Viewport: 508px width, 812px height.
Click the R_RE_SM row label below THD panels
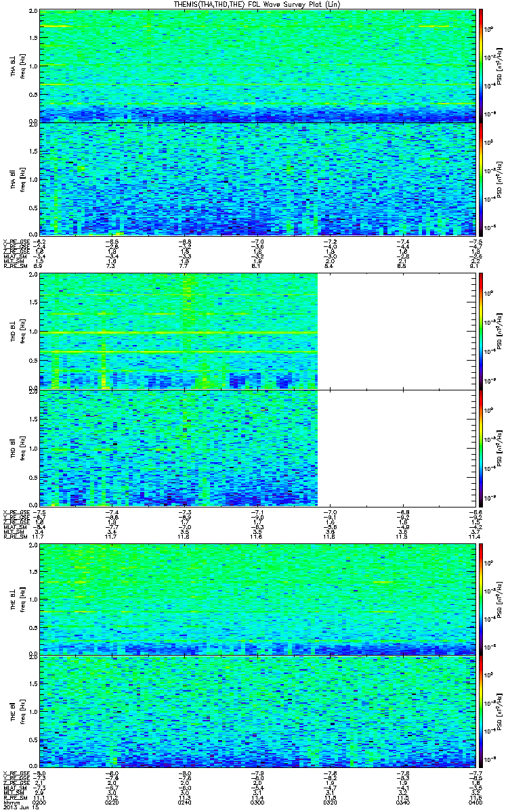point(15,537)
